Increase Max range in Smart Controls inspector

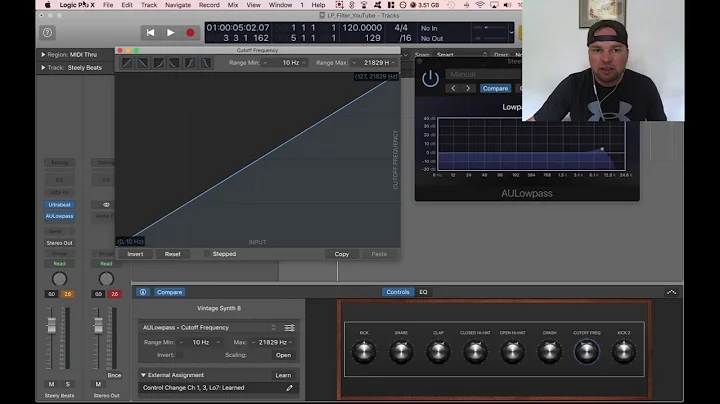tap(291, 342)
